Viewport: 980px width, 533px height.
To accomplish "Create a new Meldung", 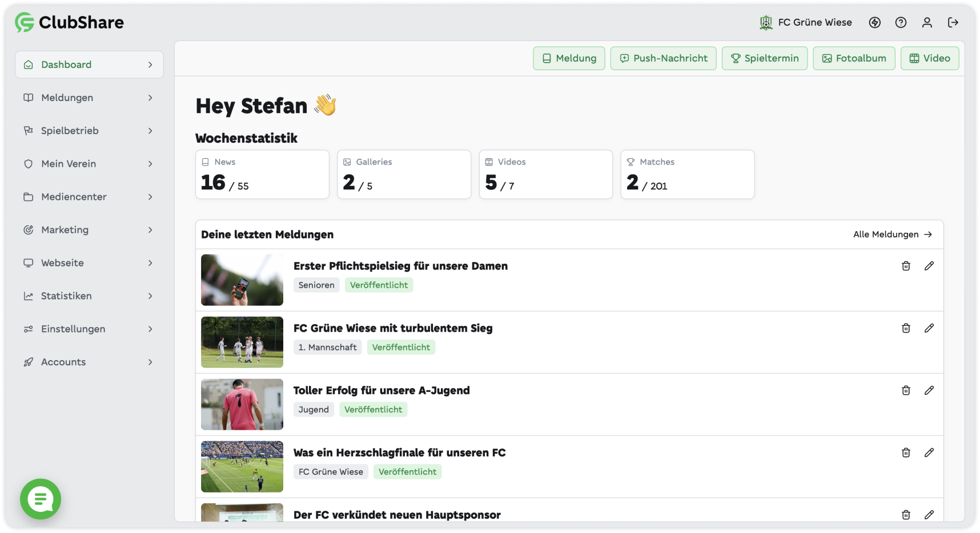I will pyautogui.click(x=569, y=58).
